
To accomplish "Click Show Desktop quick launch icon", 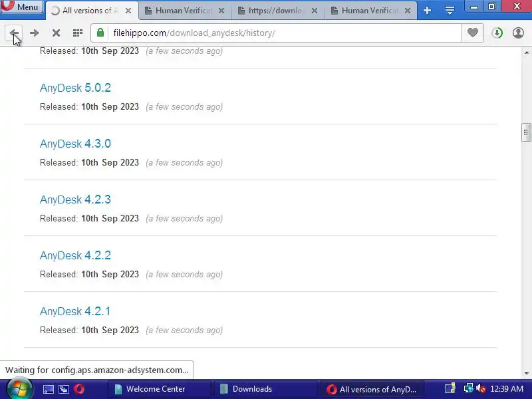I will pyautogui.click(x=48, y=389).
